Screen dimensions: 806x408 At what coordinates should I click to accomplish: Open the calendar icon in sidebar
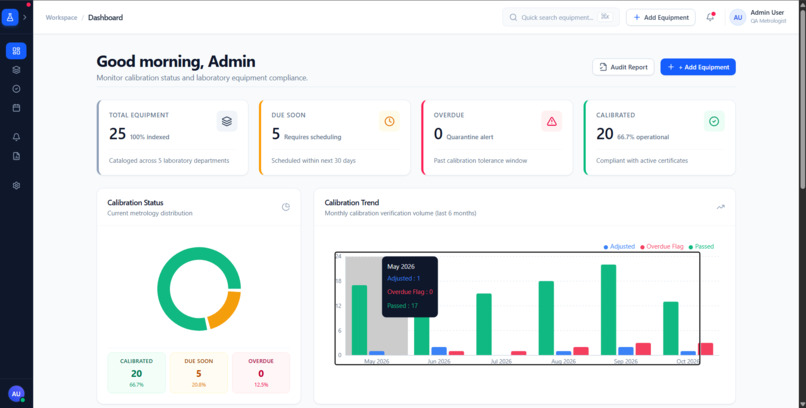(x=16, y=108)
